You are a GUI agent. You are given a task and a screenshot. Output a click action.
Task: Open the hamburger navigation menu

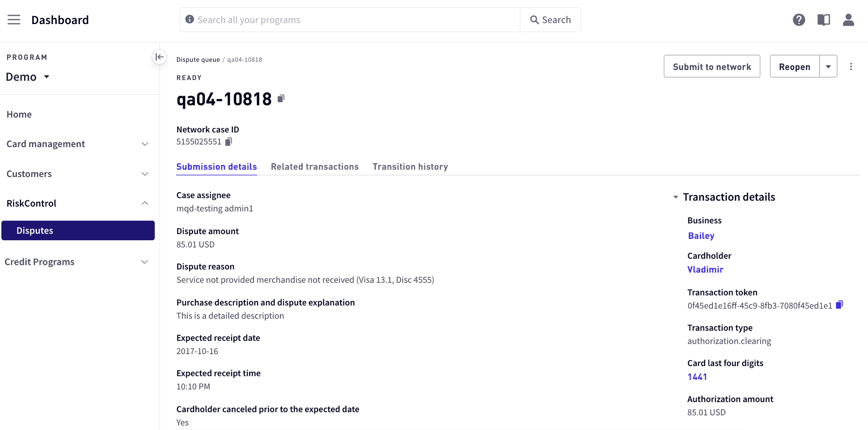[14, 20]
